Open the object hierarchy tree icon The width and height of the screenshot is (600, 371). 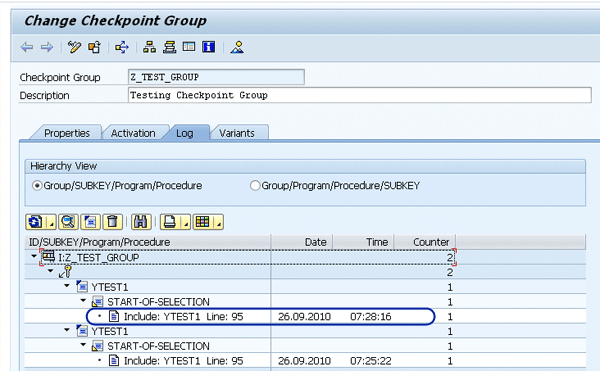pos(149,47)
